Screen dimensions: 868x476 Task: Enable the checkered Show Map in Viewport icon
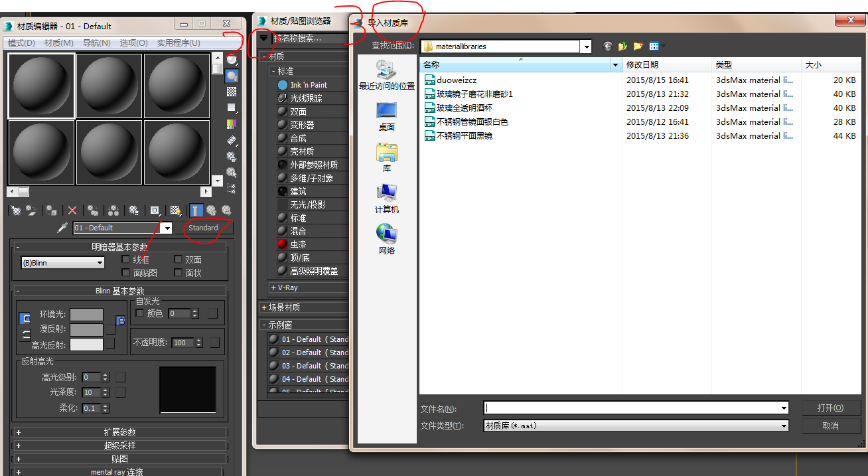(x=175, y=210)
